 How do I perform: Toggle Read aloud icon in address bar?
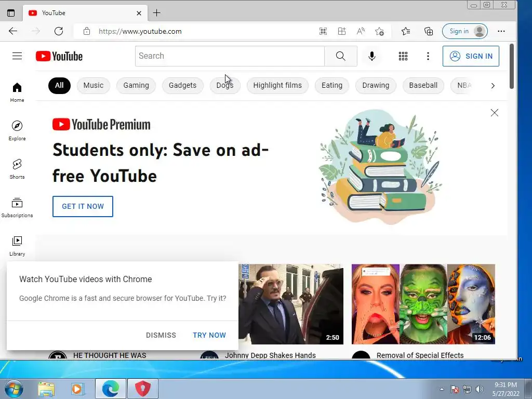pos(361,31)
